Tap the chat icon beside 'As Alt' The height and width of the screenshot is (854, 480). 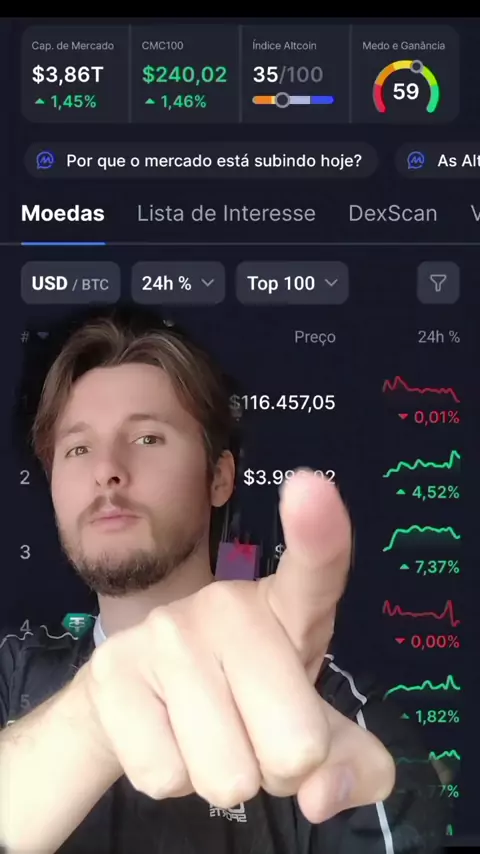(416, 161)
